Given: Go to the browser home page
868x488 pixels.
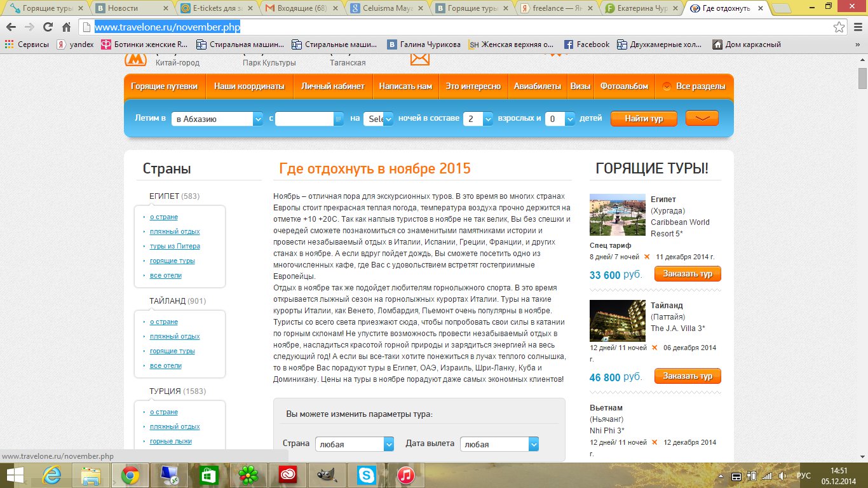Looking at the screenshot, I should point(66,27).
